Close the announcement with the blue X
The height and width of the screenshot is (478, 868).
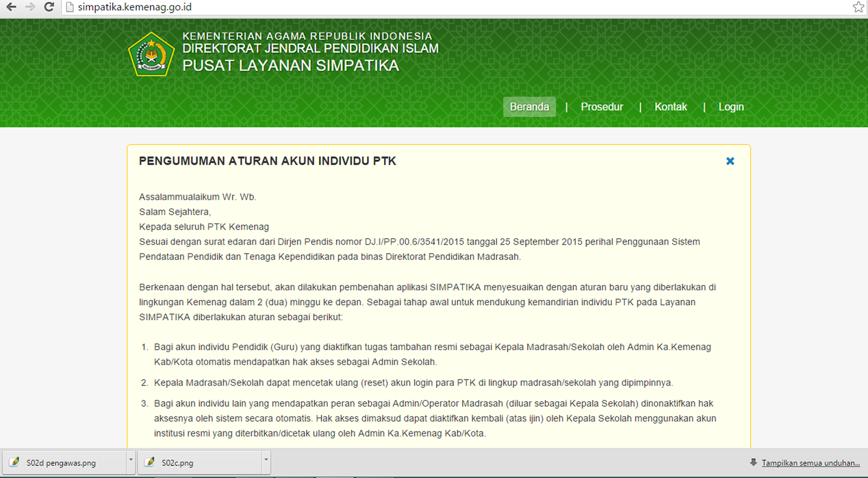click(x=730, y=161)
